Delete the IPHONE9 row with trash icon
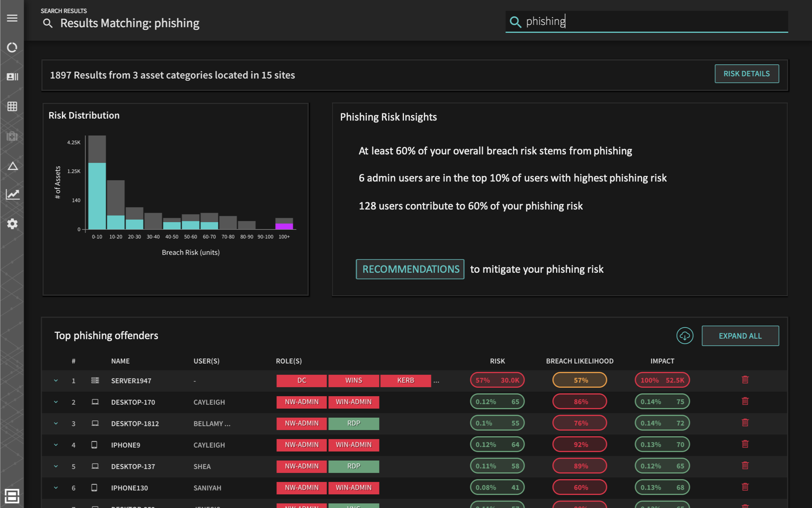812x508 pixels. [745, 444]
